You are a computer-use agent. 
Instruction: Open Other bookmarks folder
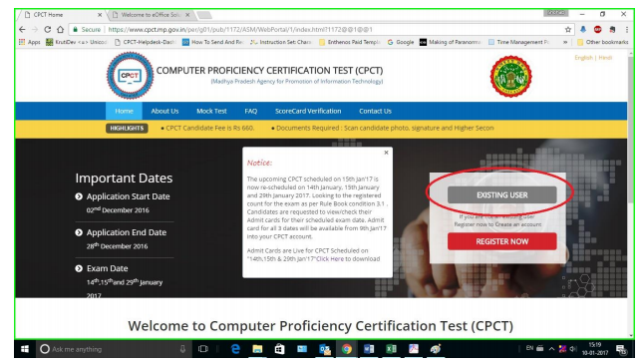(602, 42)
